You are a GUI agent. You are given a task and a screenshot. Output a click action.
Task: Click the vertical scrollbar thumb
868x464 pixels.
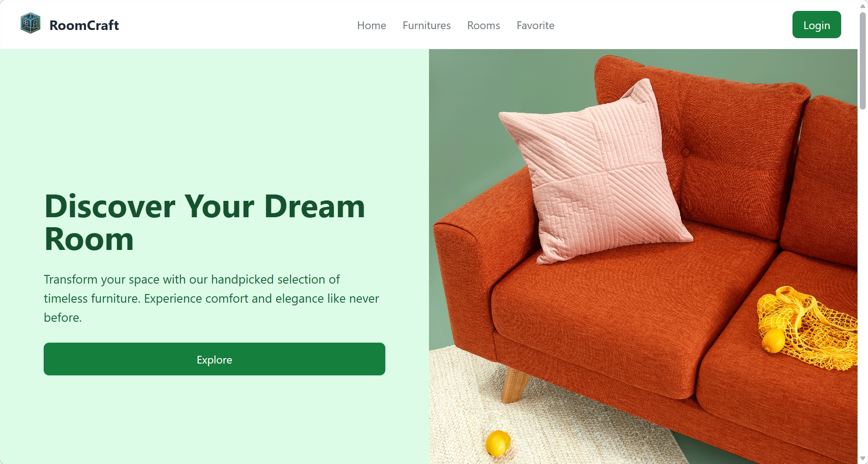tap(863, 61)
